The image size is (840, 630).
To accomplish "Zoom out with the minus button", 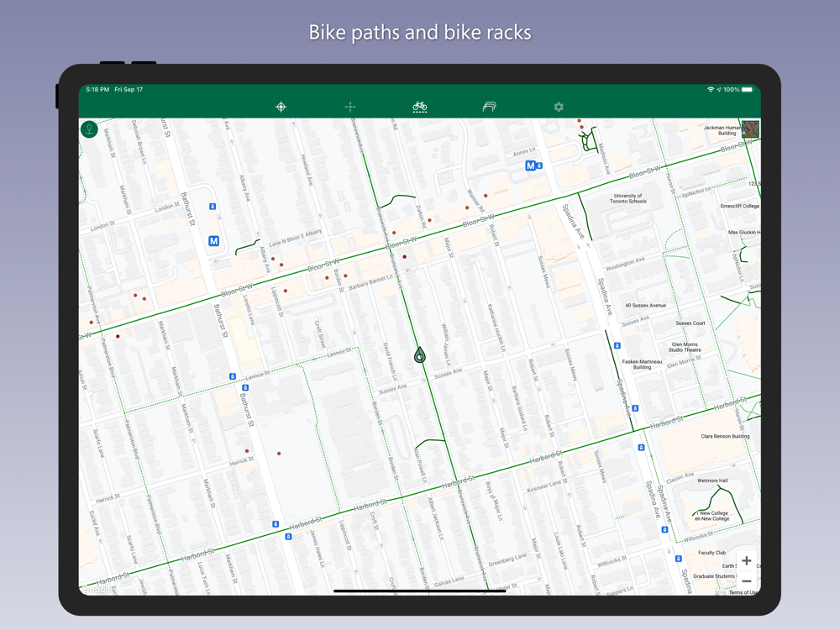I will click(x=746, y=580).
